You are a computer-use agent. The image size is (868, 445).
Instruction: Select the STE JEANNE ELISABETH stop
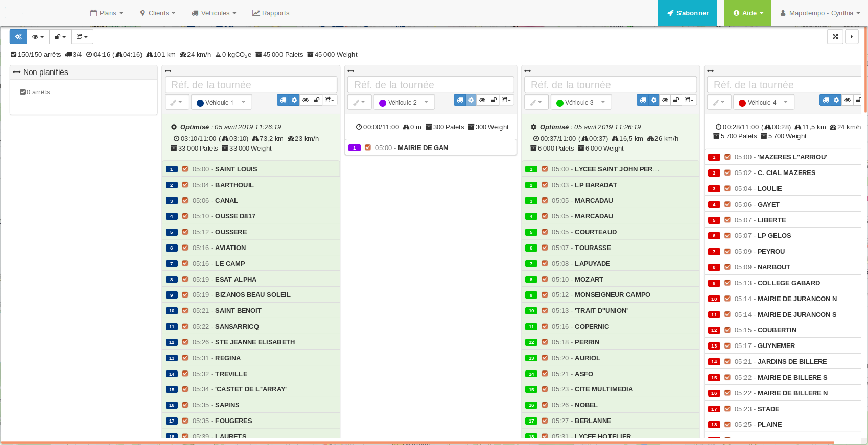point(251,342)
